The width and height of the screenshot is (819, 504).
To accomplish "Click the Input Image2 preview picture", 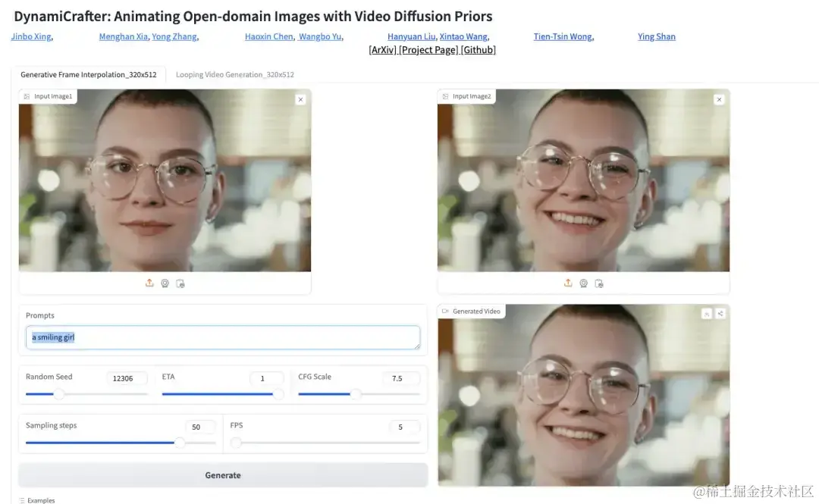I will 583,180.
